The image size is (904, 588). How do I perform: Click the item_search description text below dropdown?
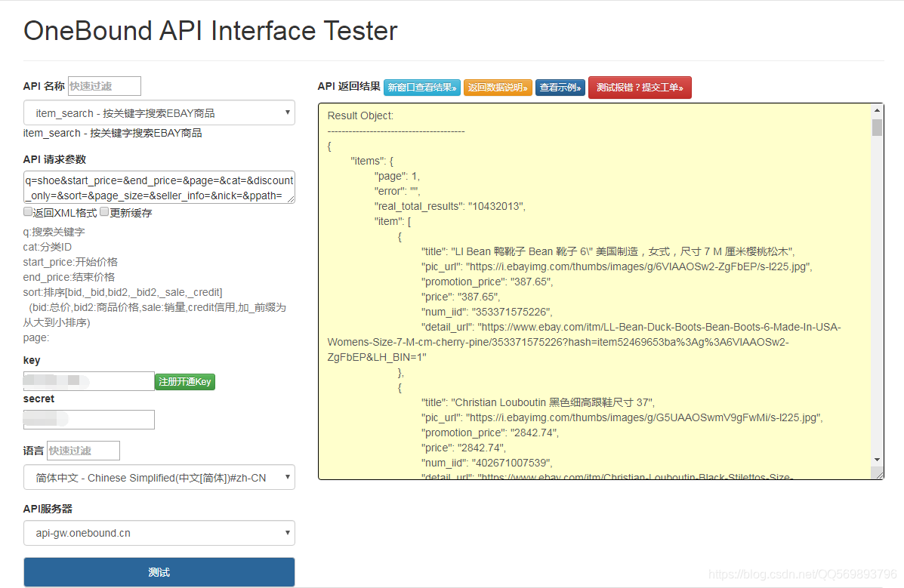point(113,133)
